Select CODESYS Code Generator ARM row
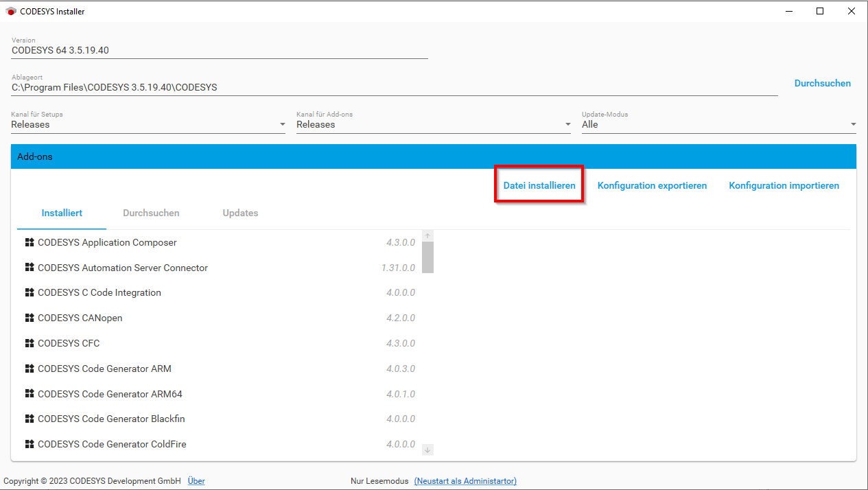 [x=220, y=369]
